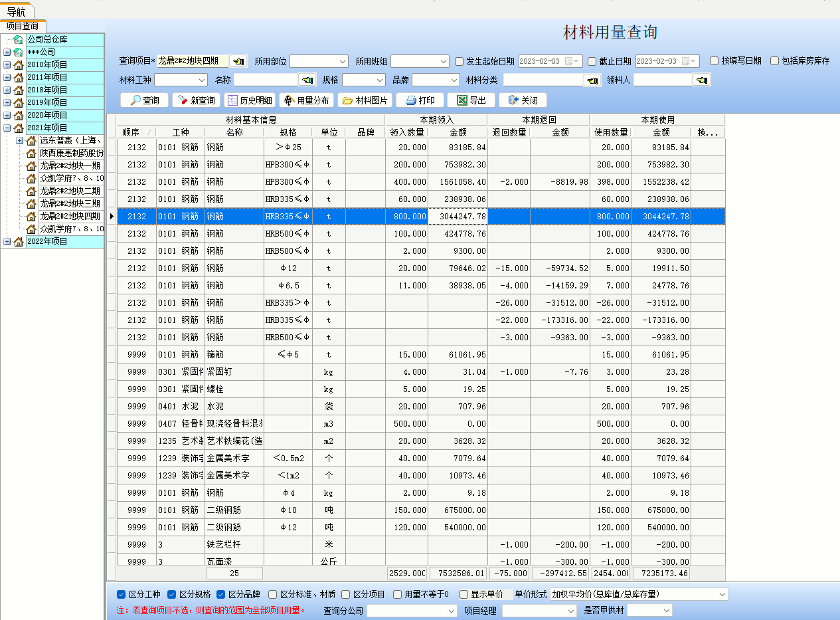840x620 pixels.
Task: Click the 公司总仓库 warehouse icon in tree
Action: 19,40
